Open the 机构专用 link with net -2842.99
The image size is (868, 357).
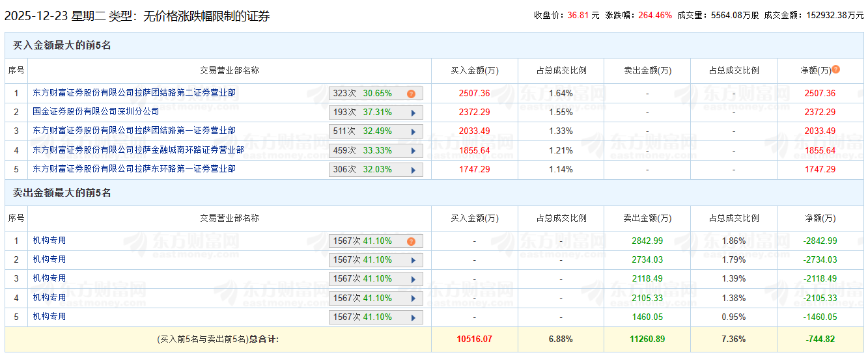[x=49, y=241]
